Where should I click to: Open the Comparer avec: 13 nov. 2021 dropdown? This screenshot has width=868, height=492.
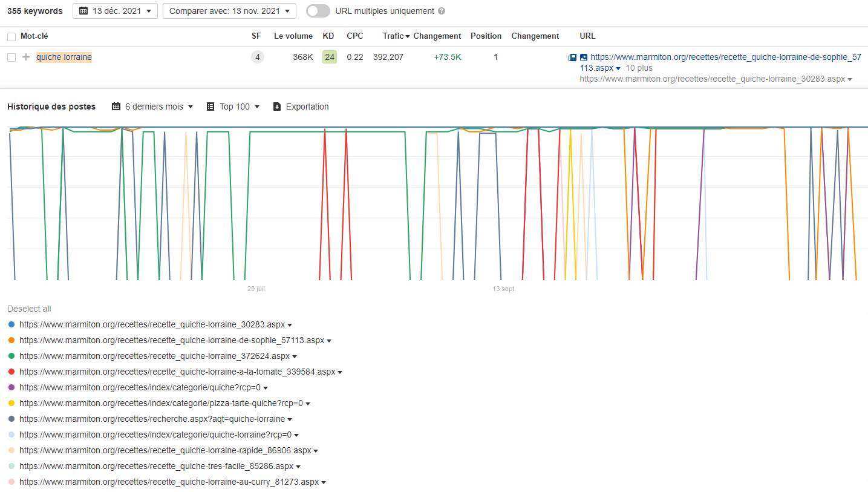(229, 11)
